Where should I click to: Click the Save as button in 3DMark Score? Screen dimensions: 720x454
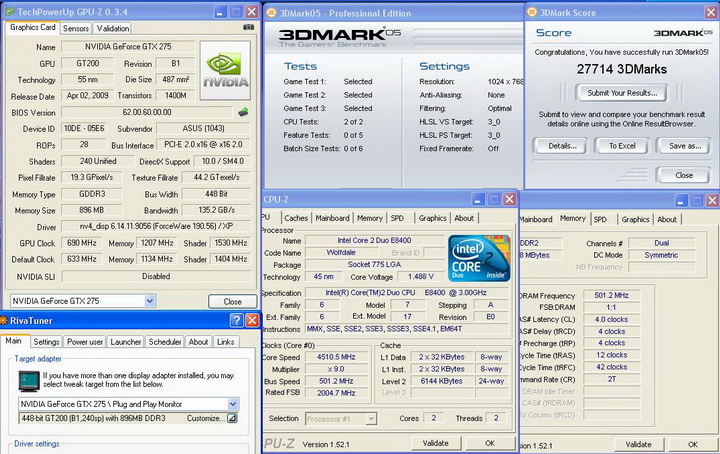tap(685, 146)
